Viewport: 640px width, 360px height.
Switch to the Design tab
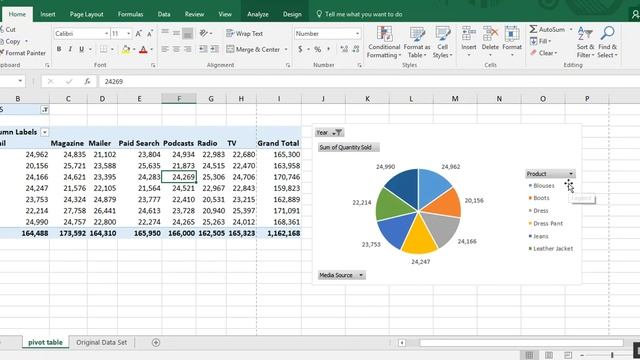[292, 14]
